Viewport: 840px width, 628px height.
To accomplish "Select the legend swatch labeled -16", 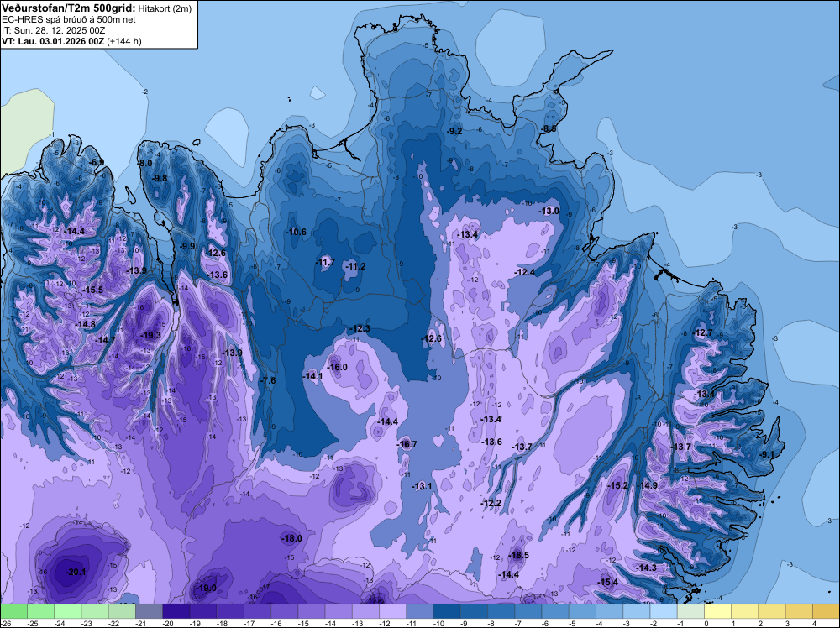I will (x=284, y=611).
